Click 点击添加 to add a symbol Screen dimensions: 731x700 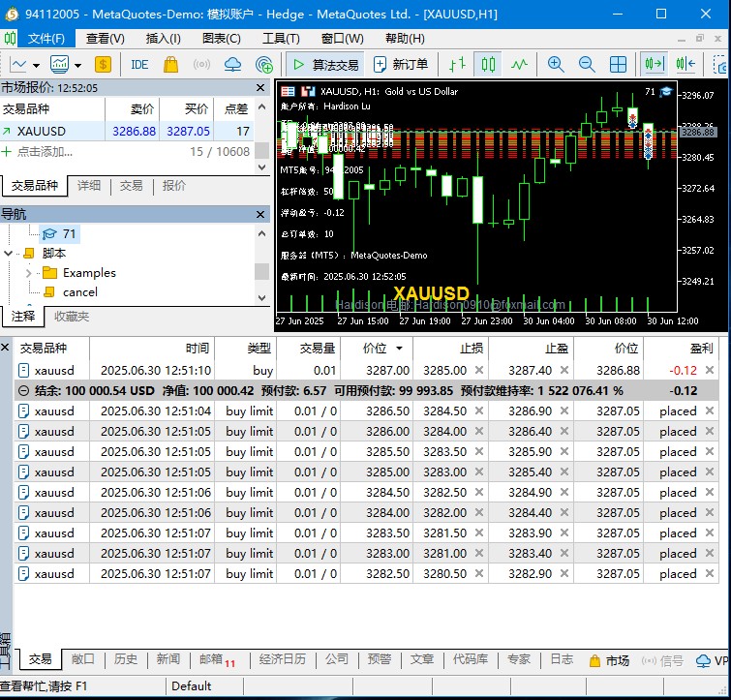pyautogui.click(x=45, y=151)
